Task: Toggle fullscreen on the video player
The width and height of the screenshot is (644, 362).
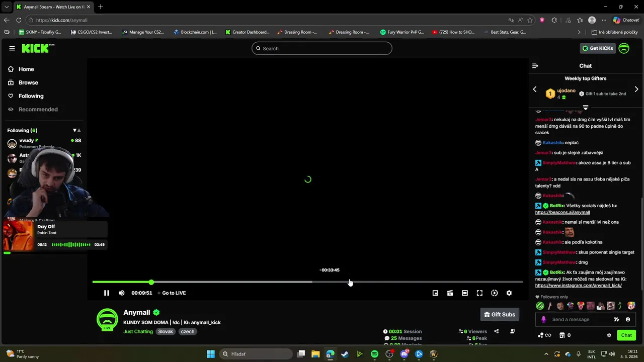Action: pyautogui.click(x=479, y=293)
